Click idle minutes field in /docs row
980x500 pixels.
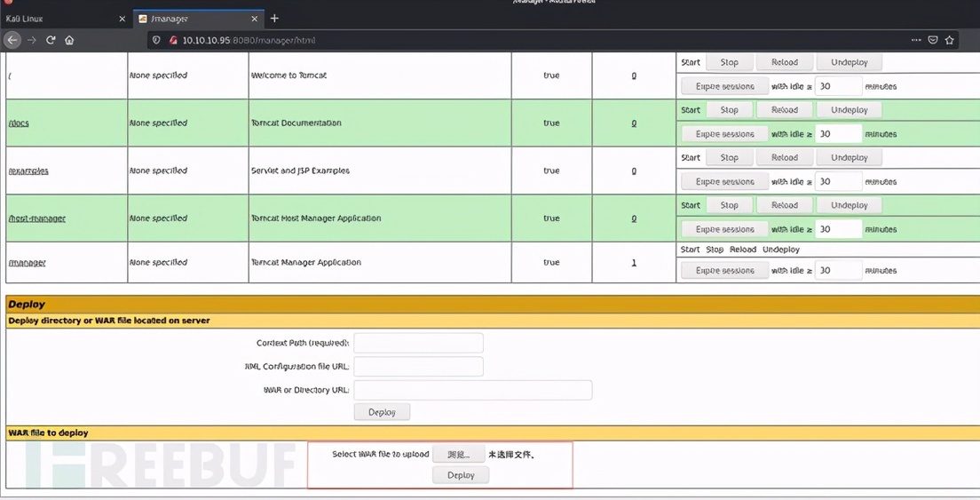839,134
